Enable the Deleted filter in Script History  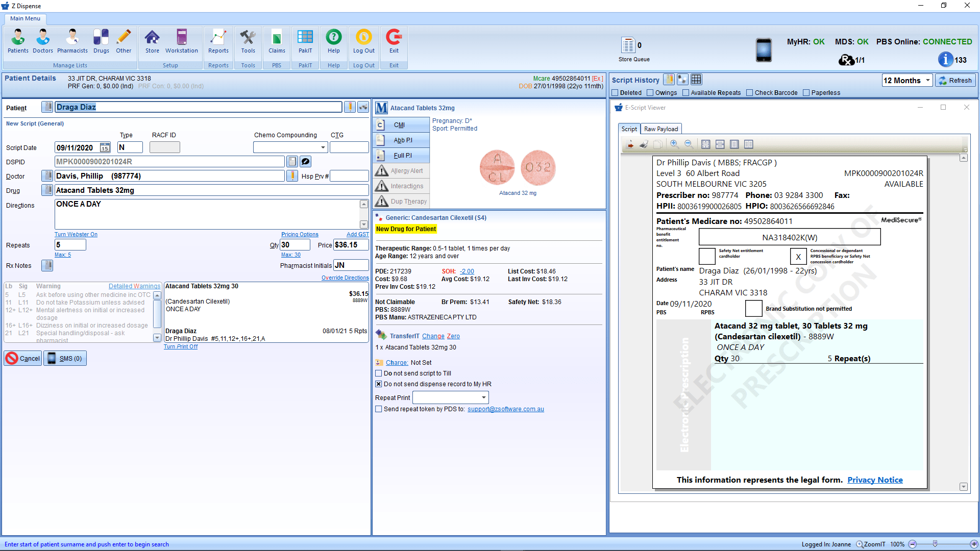[x=616, y=92]
